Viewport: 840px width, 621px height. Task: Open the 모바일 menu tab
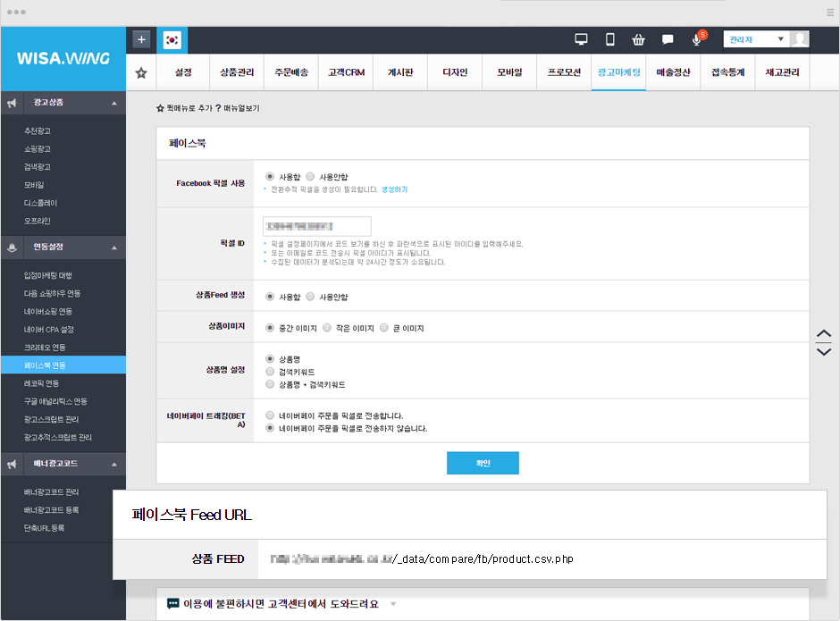pos(509,72)
